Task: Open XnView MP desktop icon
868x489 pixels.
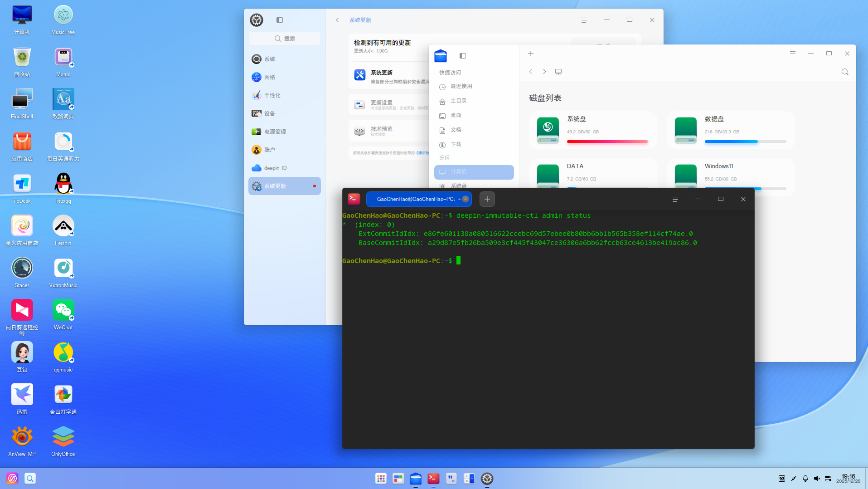Action: 22,441
